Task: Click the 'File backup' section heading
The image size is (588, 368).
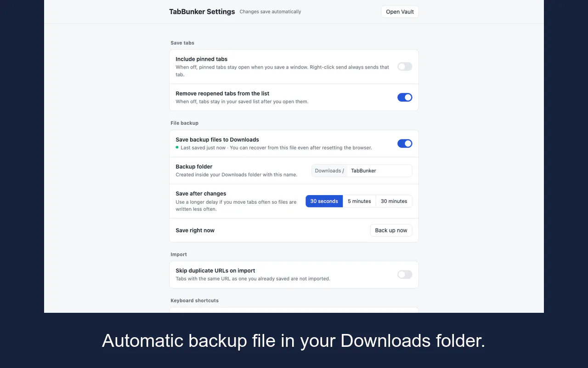Action: tap(185, 123)
